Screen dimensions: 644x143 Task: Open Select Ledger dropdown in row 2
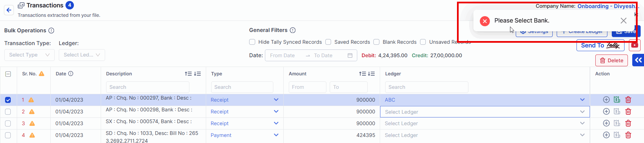pos(485,112)
